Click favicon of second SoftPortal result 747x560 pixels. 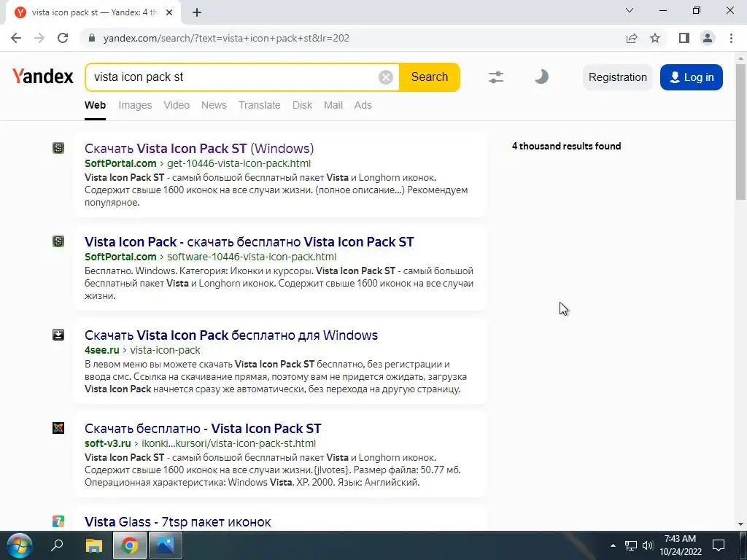point(58,241)
